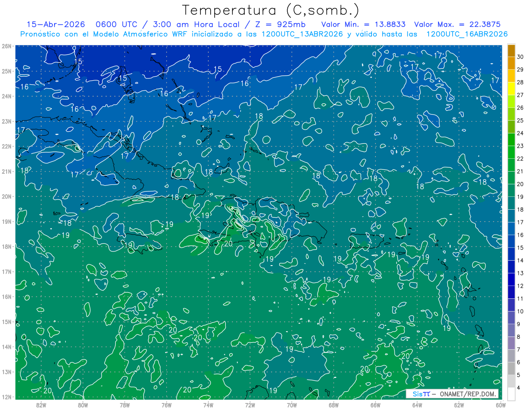Click the 60W longitude axis label
The width and height of the screenshot is (532, 411).
coord(501,405)
